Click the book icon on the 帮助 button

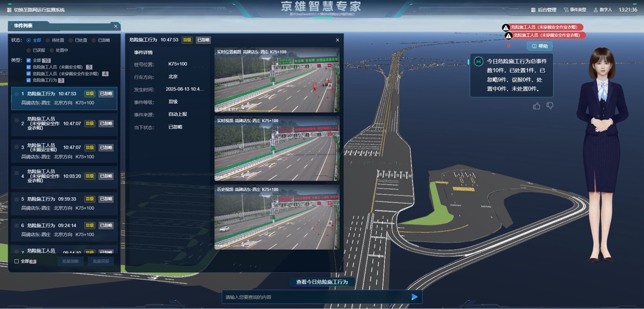(534, 46)
